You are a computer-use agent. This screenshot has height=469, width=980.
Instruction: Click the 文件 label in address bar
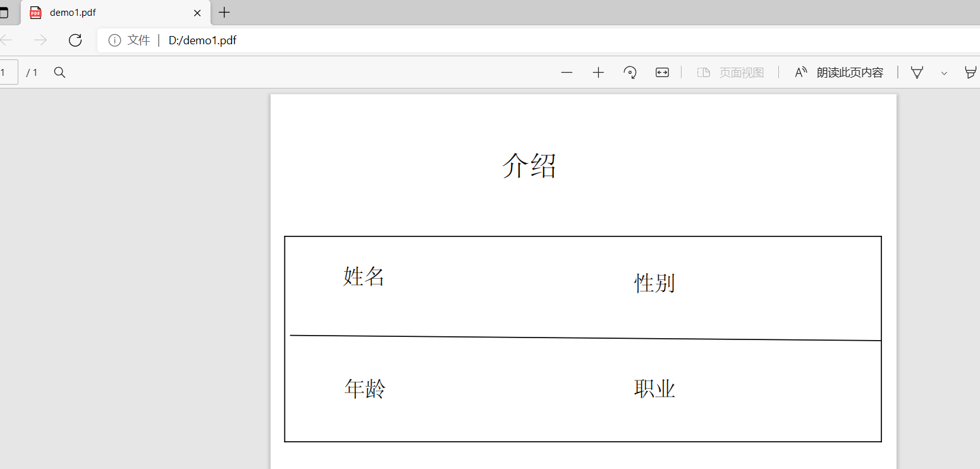click(x=138, y=40)
